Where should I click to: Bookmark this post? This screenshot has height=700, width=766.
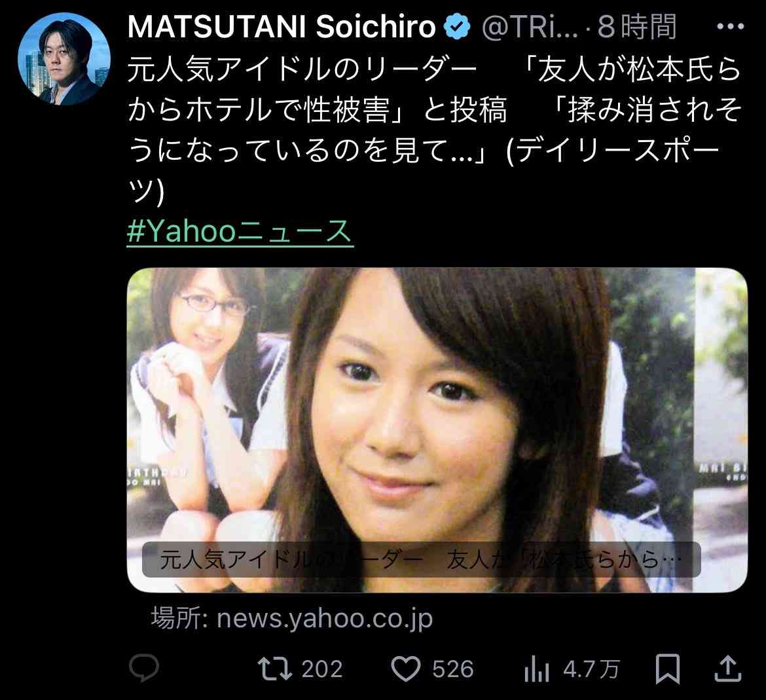[667, 669]
